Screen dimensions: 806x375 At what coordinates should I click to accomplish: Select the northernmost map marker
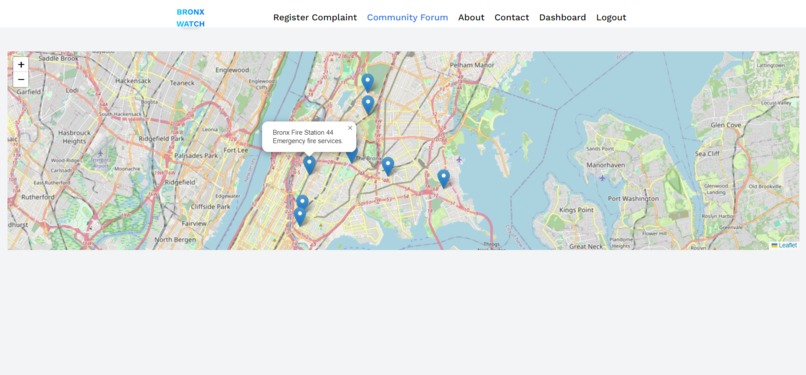click(367, 83)
